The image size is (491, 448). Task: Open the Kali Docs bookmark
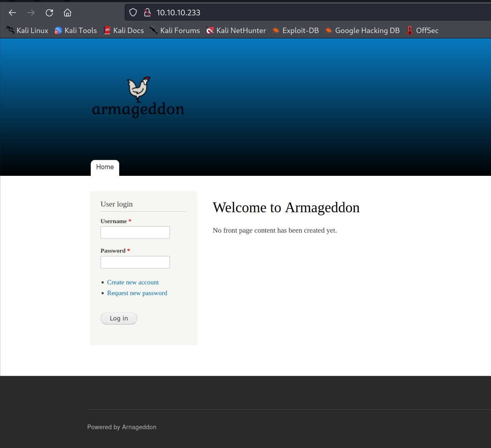tap(124, 30)
